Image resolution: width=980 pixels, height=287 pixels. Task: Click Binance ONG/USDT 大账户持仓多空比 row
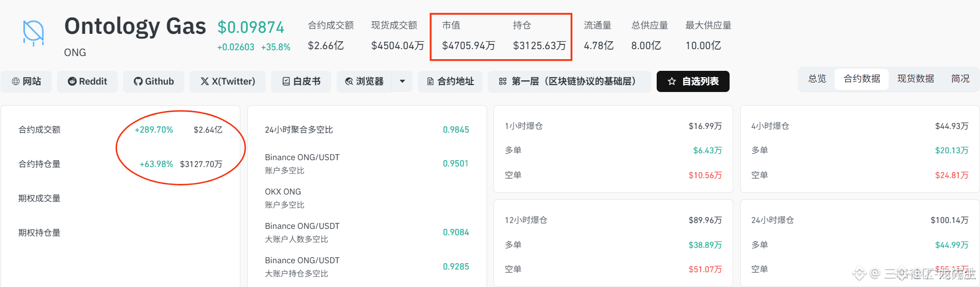click(x=367, y=267)
